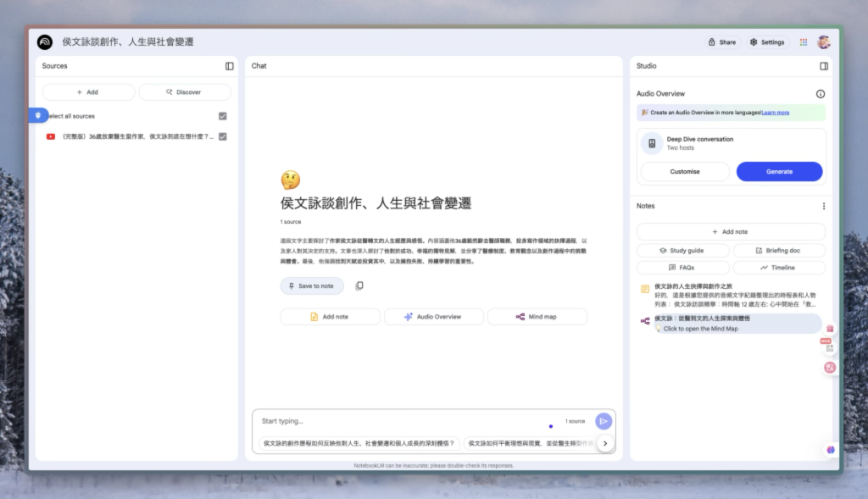Click the Deep Dive conversation audio icon
Viewport: 868px width, 499px height.
652,143
